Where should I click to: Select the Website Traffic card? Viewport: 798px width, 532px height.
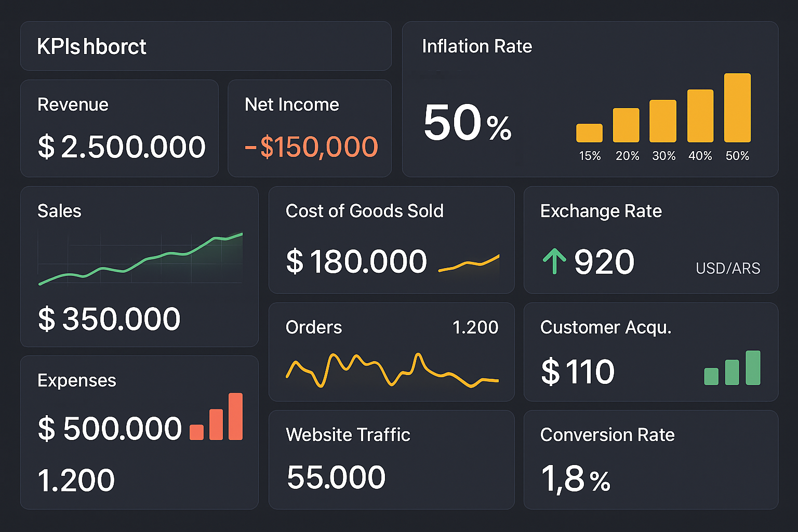[391, 459]
